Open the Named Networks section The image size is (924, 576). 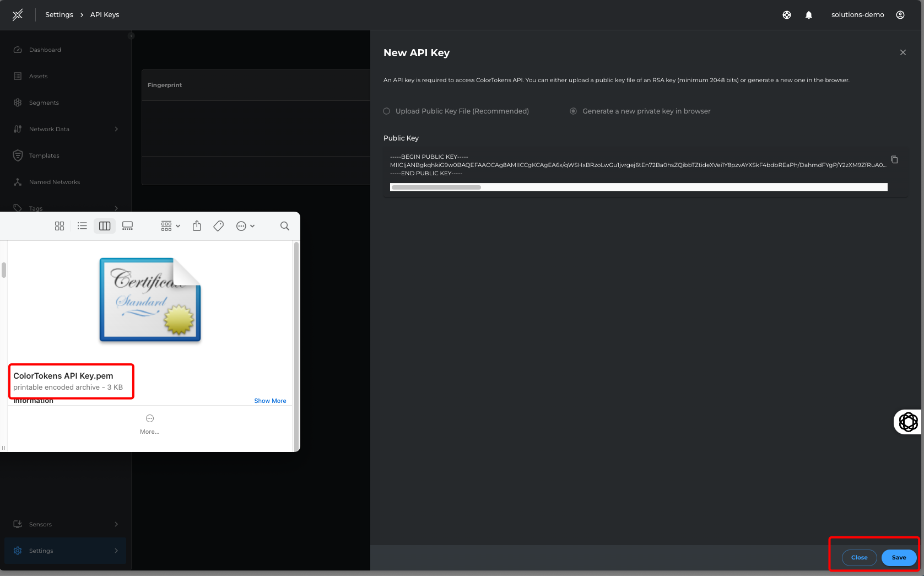coord(54,182)
